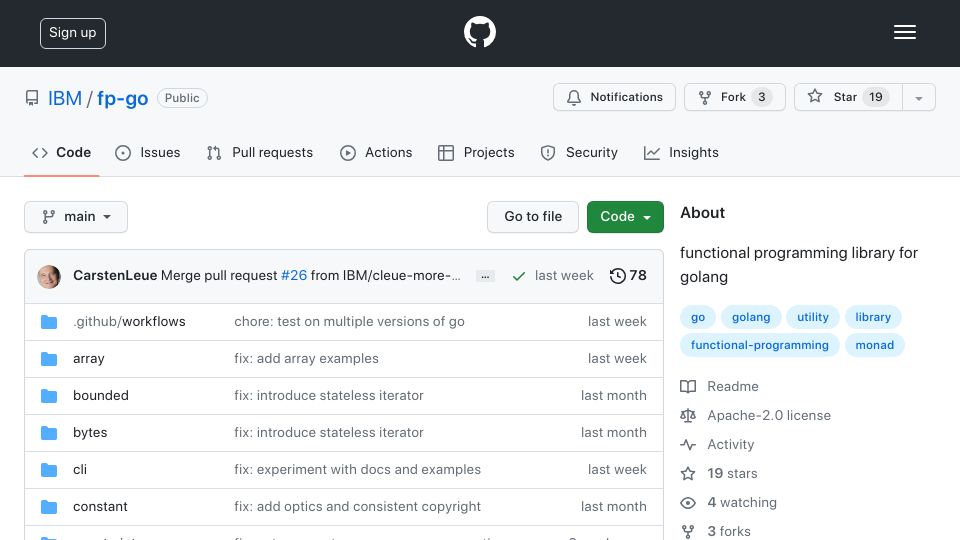
Task: Open commit 'chore: test on multiple versions of go'
Action: point(349,321)
